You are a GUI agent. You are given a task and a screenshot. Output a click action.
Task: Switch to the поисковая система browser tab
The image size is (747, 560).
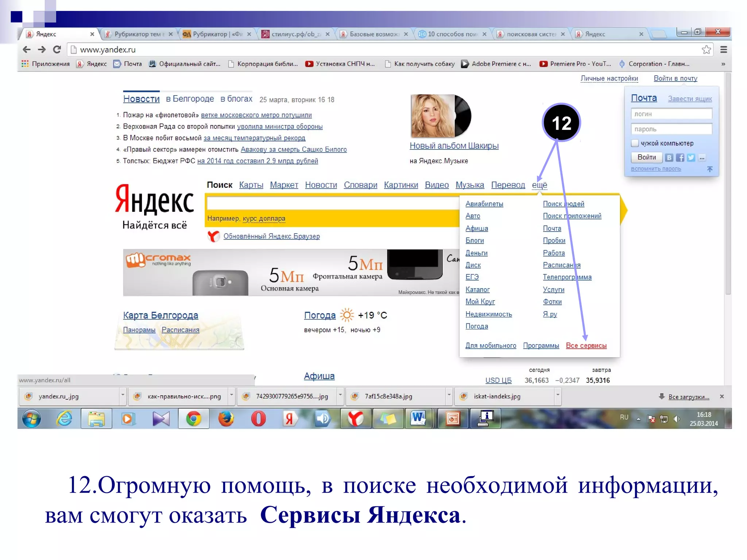pyautogui.click(x=531, y=34)
